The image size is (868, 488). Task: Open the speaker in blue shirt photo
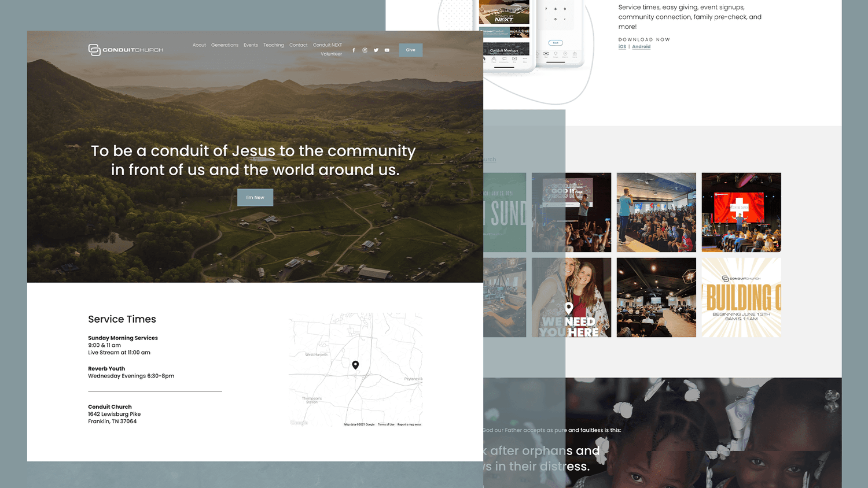click(x=656, y=212)
